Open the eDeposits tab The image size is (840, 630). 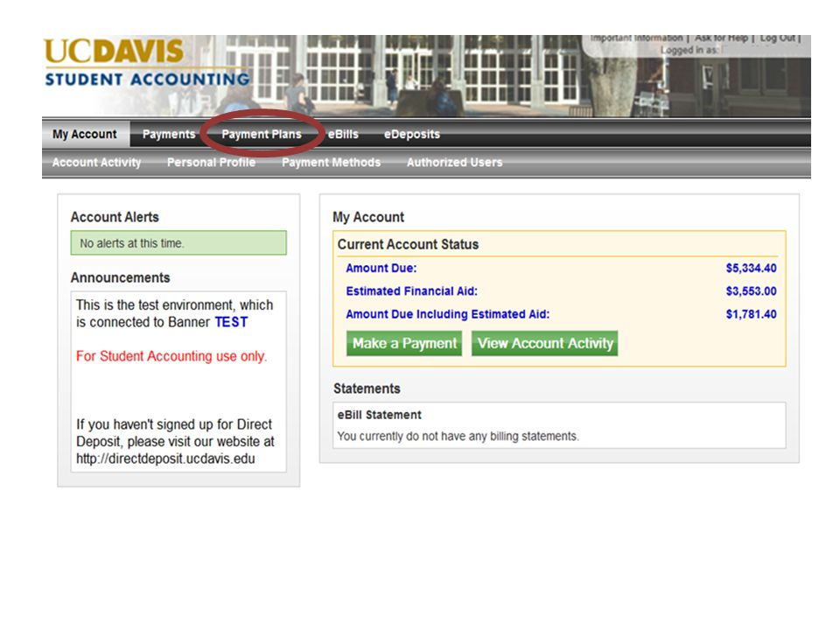point(411,134)
